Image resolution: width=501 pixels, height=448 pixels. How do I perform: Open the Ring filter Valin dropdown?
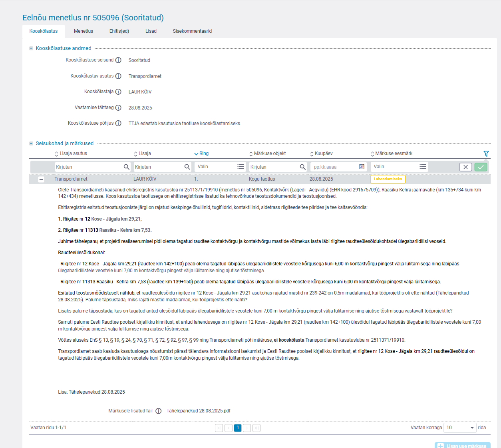[221, 167]
